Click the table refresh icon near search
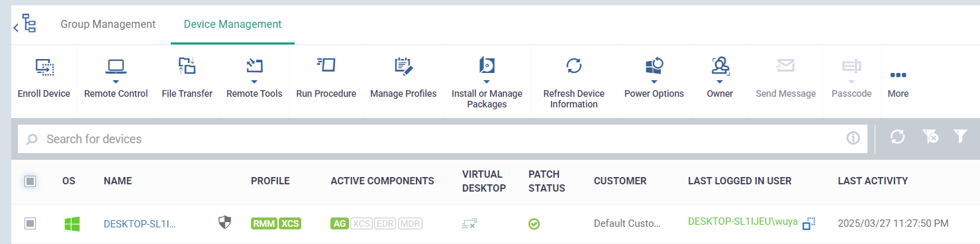The height and width of the screenshot is (244, 980). click(898, 137)
